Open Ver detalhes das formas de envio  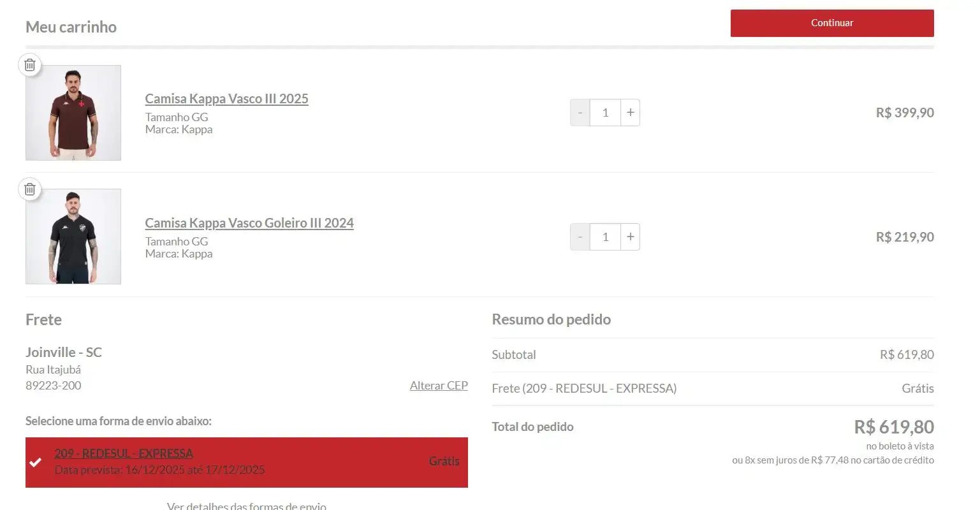(x=246, y=506)
